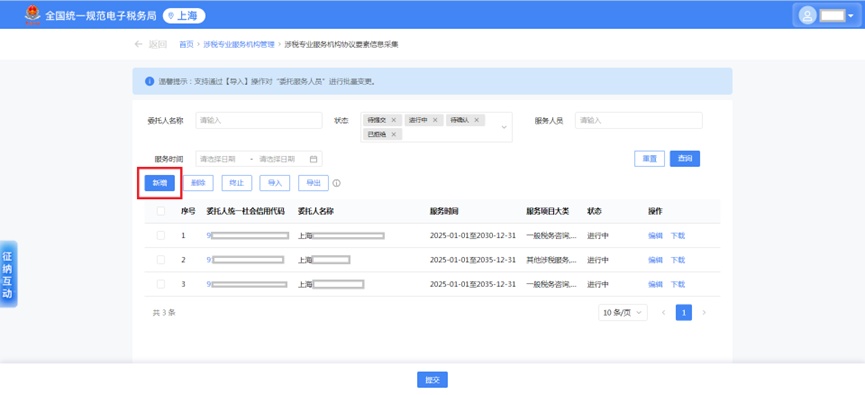Click the user avatar icon
Screen dimensions: 865x395
[807, 15]
